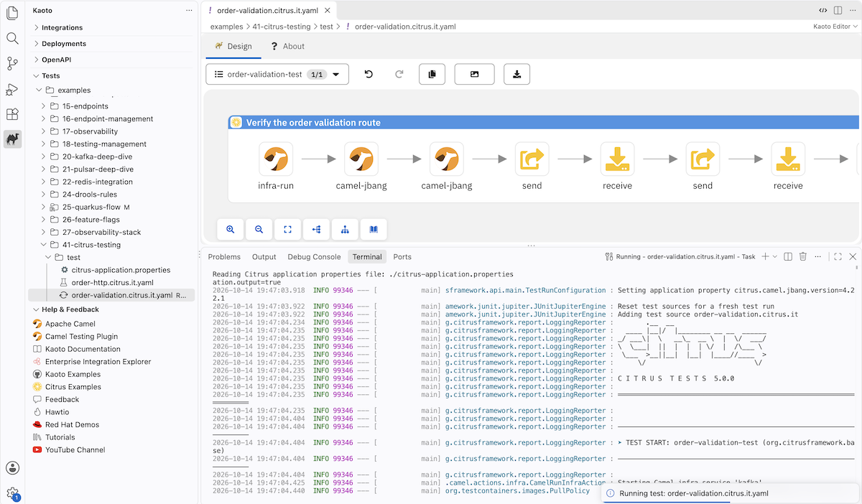Switch to the Debug Console tab
This screenshot has height=504, width=862.
pos(314,256)
